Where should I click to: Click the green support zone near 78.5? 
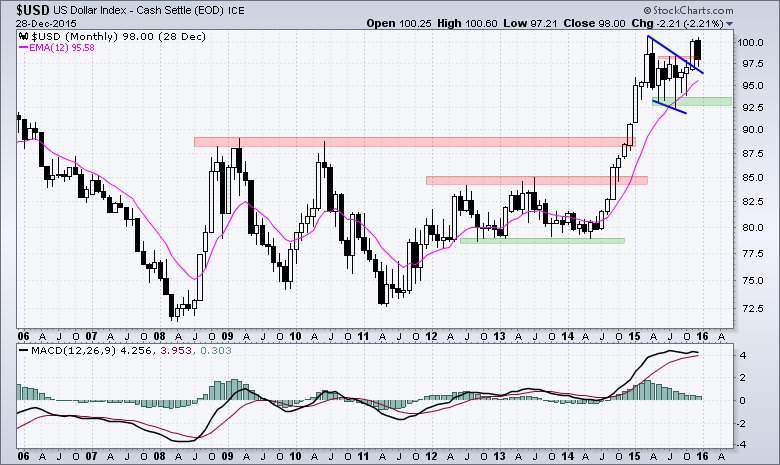coord(541,240)
